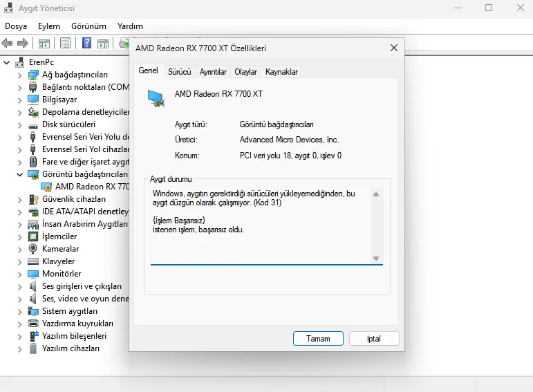The height and width of the screenshot is (392, 533).
Task: Expand the Disk sürücüleri node
Action: coord(19,124)
